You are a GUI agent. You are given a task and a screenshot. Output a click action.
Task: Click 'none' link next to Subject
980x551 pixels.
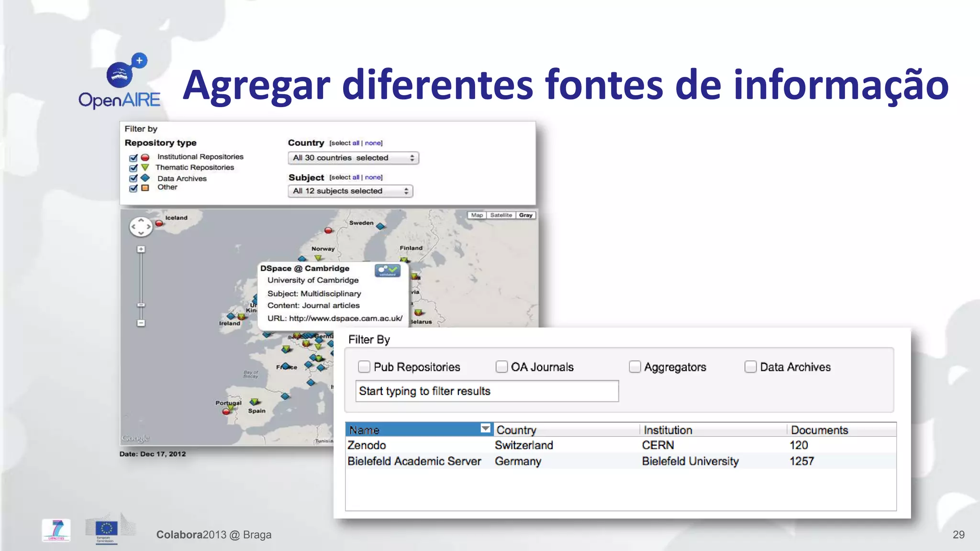click(373, 177)
